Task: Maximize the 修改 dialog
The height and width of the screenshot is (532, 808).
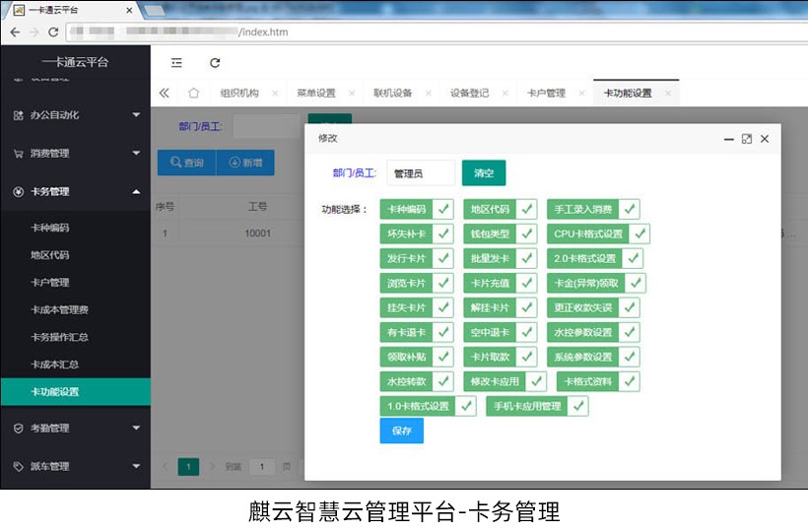Action: [746, 139]
